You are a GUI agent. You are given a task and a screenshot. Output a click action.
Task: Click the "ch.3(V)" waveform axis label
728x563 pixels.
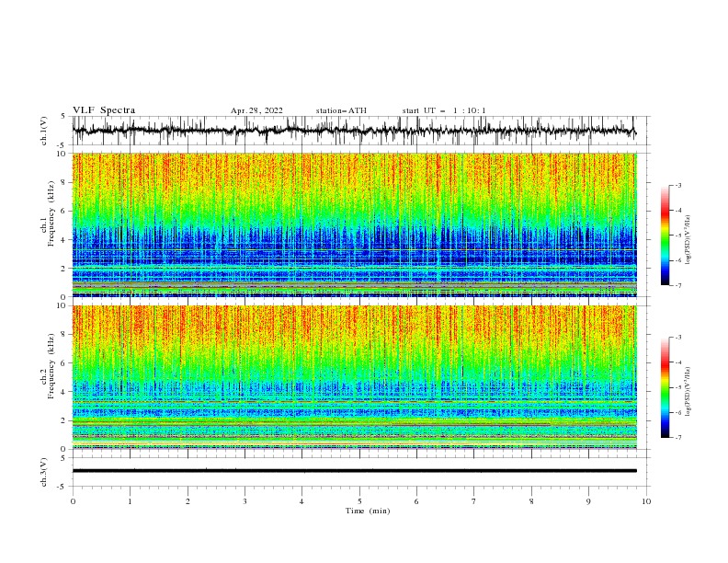click(x=44, y=472)
